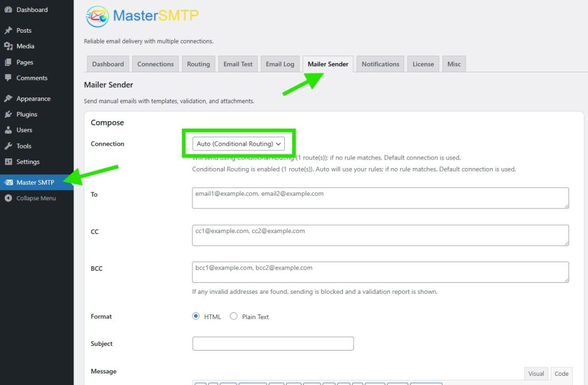This screenshot has width=588, height=385.
Task: Open Comments using its speech-bubble icon
Action: 9,78
